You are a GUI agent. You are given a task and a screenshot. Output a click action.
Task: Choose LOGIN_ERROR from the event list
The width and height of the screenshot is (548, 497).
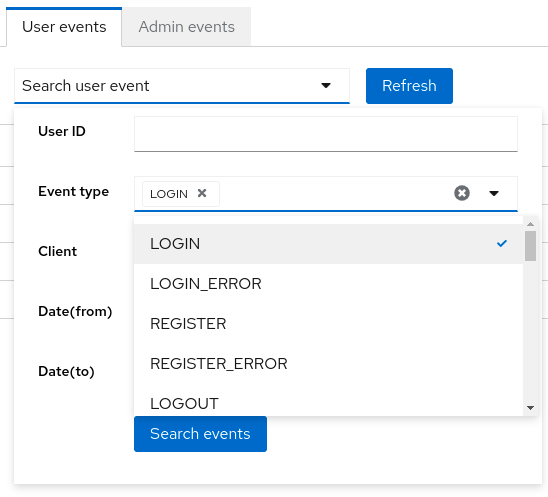click(x=328, y=283)
